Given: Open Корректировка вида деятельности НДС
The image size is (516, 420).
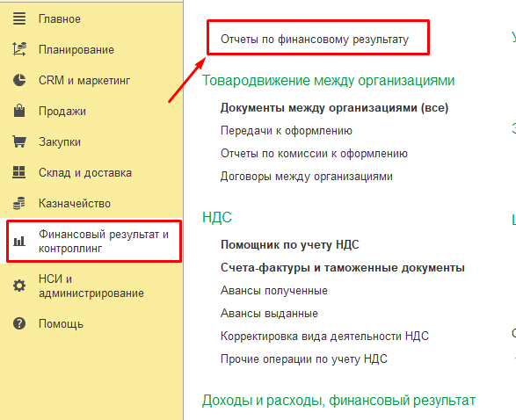Looking at the screenshot, I should (324, 337).
